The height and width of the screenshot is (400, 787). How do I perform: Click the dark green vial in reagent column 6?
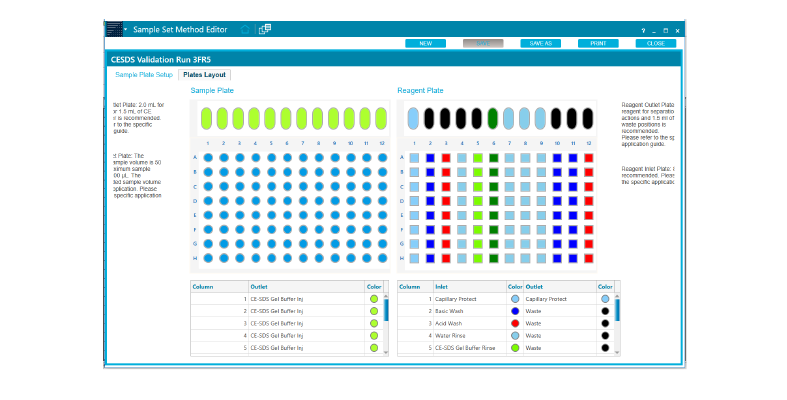coord(493,119)
